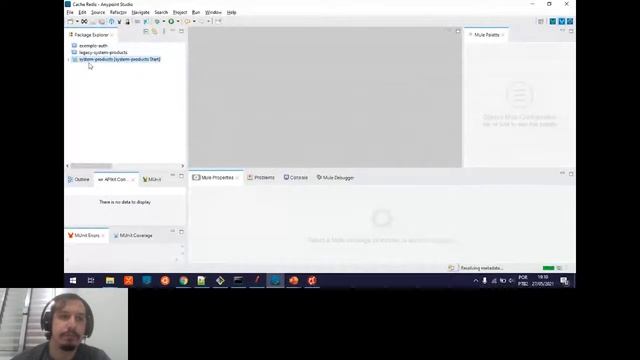Click Collapse All in Package Explorer
The image size is (640, 360).
(146, 31)
